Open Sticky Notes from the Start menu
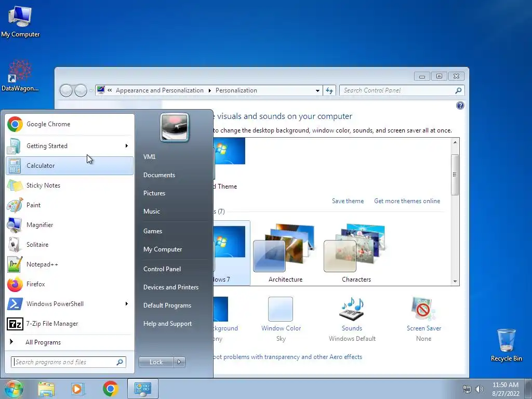 coord(70,185)
